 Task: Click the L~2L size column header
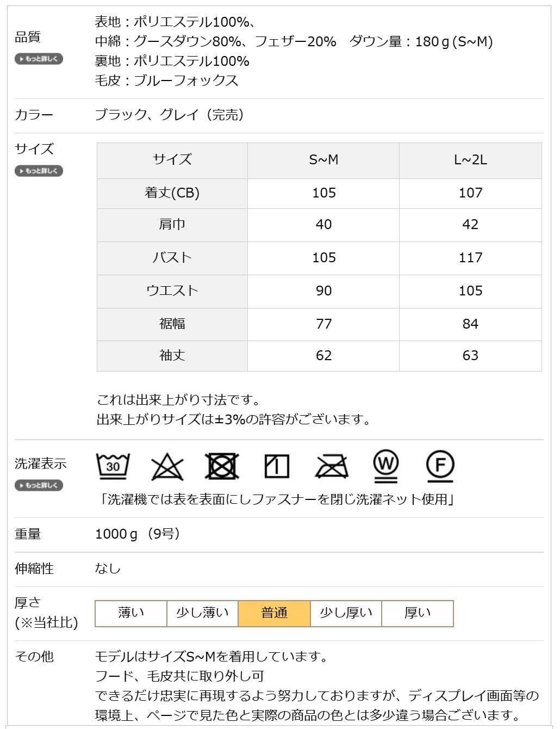[470, 160]
